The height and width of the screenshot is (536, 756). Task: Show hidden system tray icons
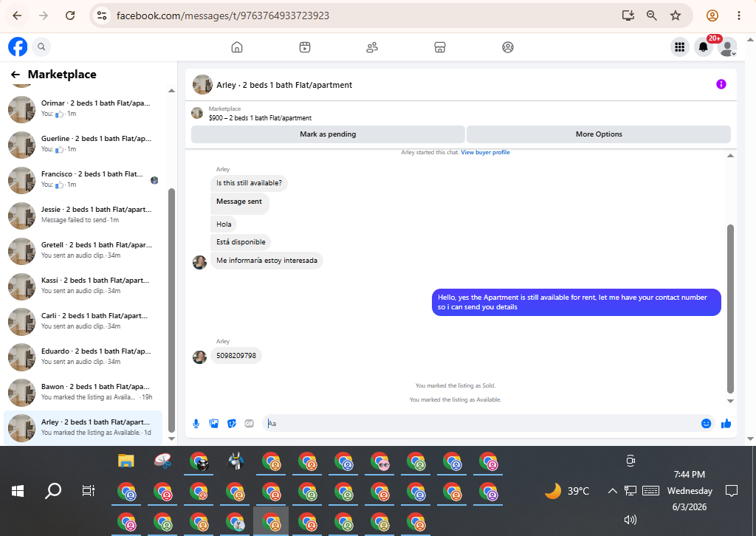click(612, 491)
